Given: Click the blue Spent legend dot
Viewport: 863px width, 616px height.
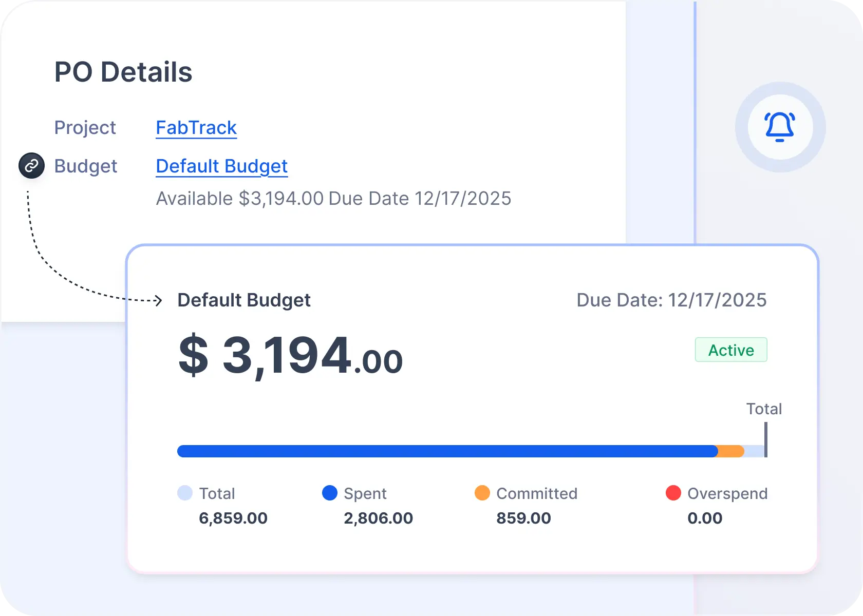Looking at the screenshot, I should tap(330, 493).
